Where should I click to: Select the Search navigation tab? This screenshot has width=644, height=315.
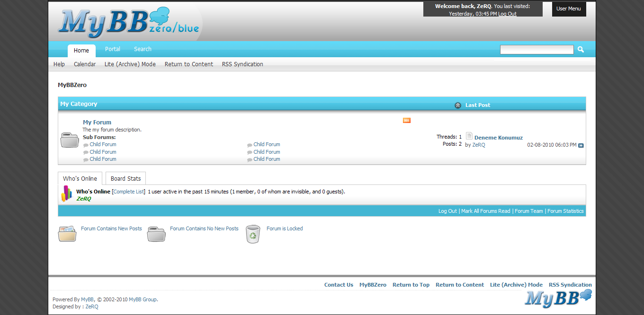[143, 49]
